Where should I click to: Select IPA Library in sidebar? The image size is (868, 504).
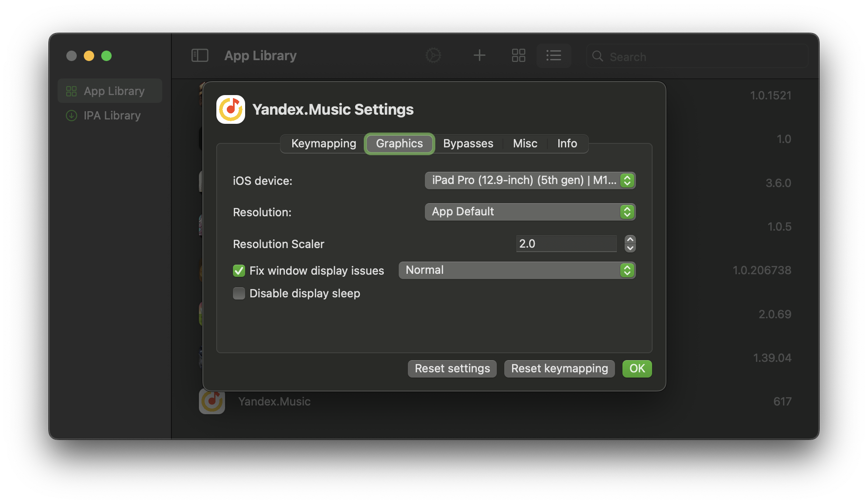point(112,116)
